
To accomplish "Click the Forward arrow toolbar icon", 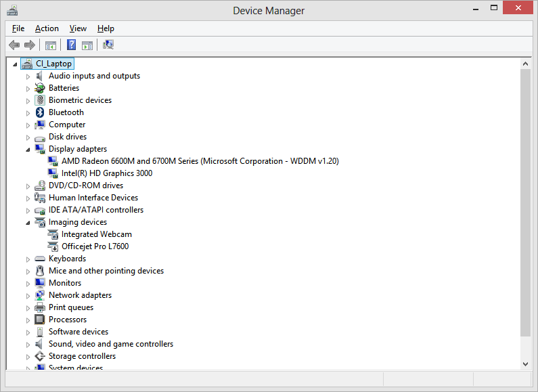I will coord(30,45).
